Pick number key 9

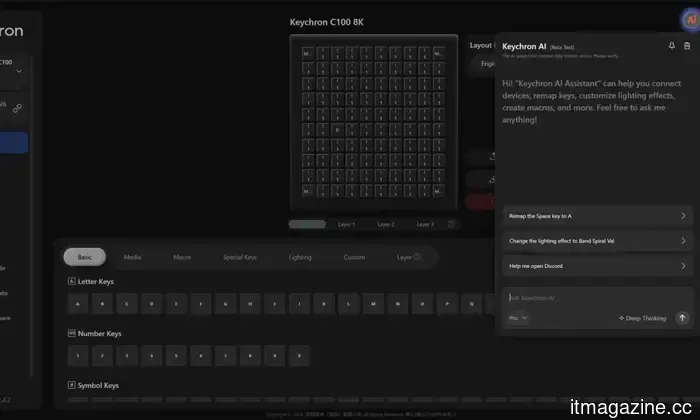point(275,356)
